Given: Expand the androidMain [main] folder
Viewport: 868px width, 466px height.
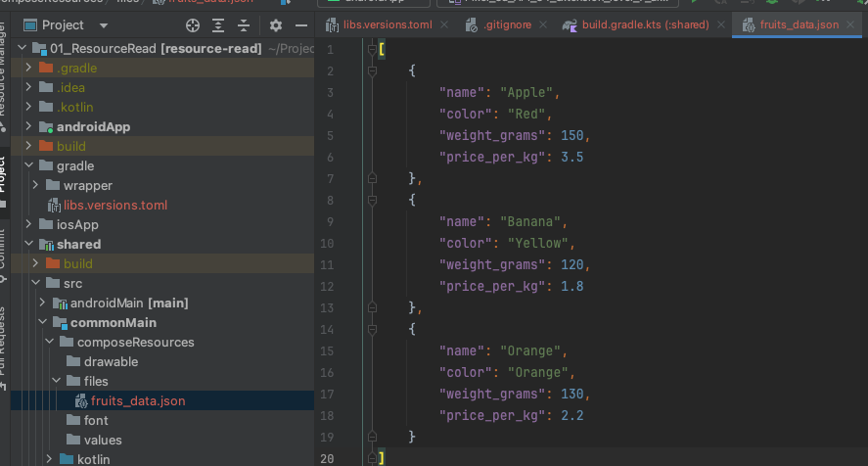Looking at the screenshot, I should pos(43,303).
